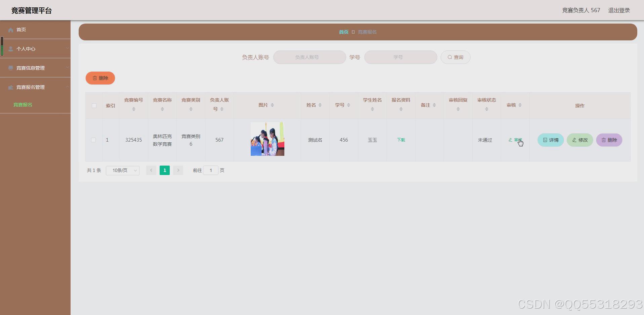Click the 查询 search icon button
This screenshot has height=315, width=644.
click(x=450, y=57)
